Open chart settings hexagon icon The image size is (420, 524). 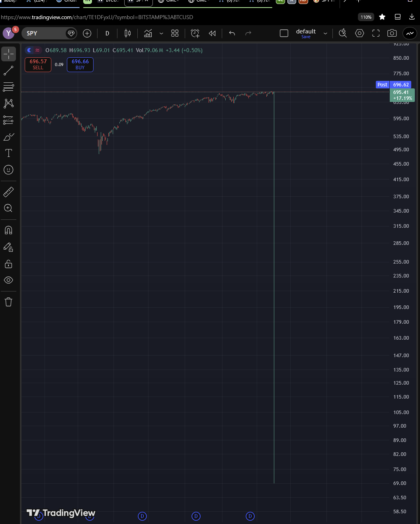(x=359, y=33)
